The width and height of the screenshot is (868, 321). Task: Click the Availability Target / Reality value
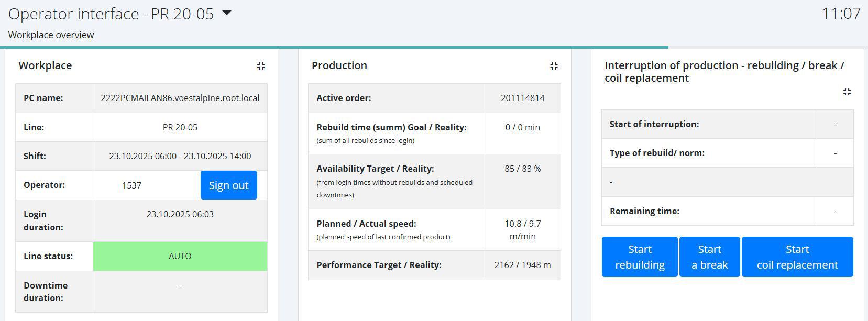(x=522, y=169)
